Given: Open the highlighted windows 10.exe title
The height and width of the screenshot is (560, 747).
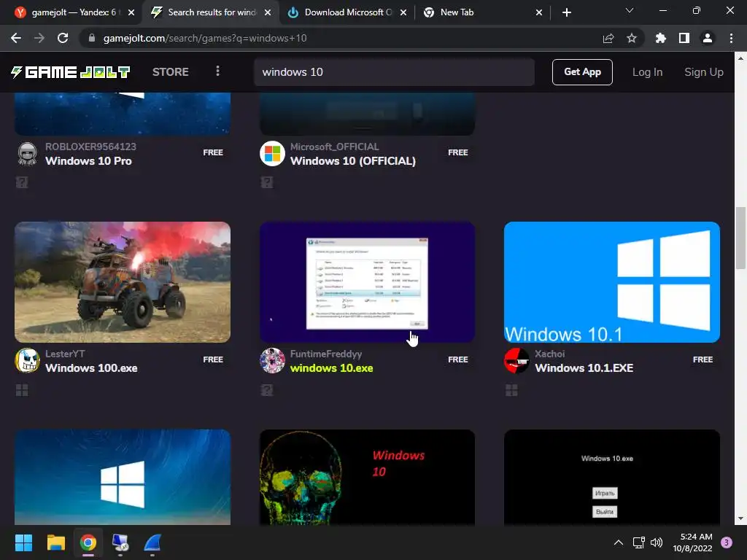Looking at the screenshot, I should 332,368.
